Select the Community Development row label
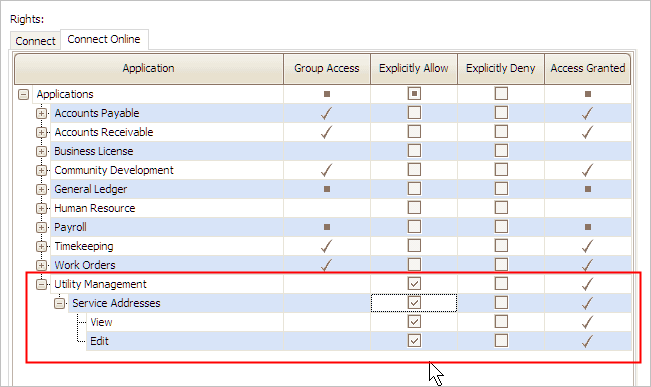This screenshot has width=651, height=387. click(114, 170)
